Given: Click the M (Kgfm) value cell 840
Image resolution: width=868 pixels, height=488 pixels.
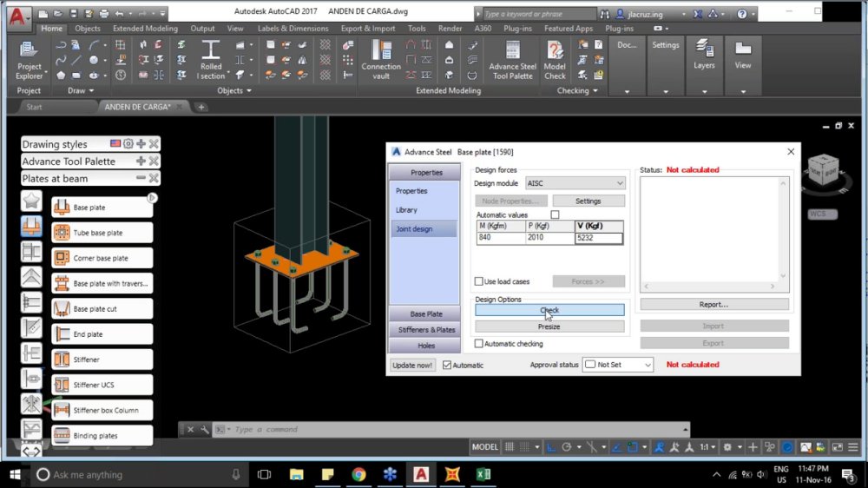Looking at the screenshot, I should 501,238.
